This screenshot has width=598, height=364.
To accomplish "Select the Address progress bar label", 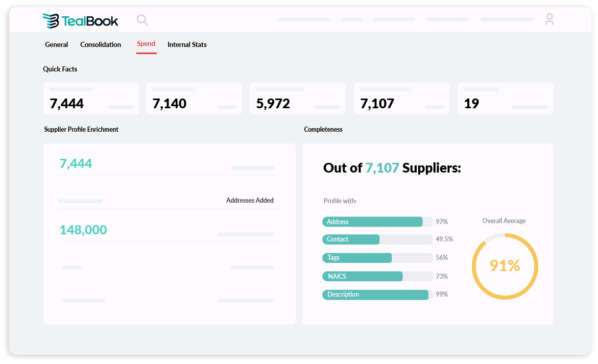I will coord(337,222).
